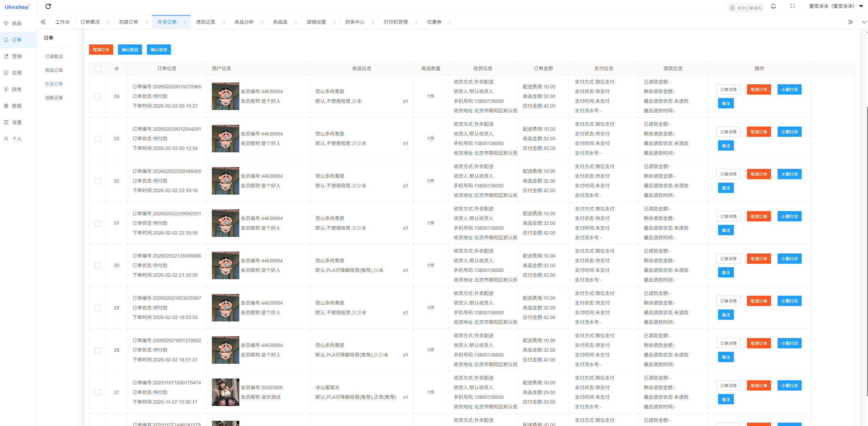Check the select-all checkbox in table header
The image size is (868, 426).
(x=98, y=68)
